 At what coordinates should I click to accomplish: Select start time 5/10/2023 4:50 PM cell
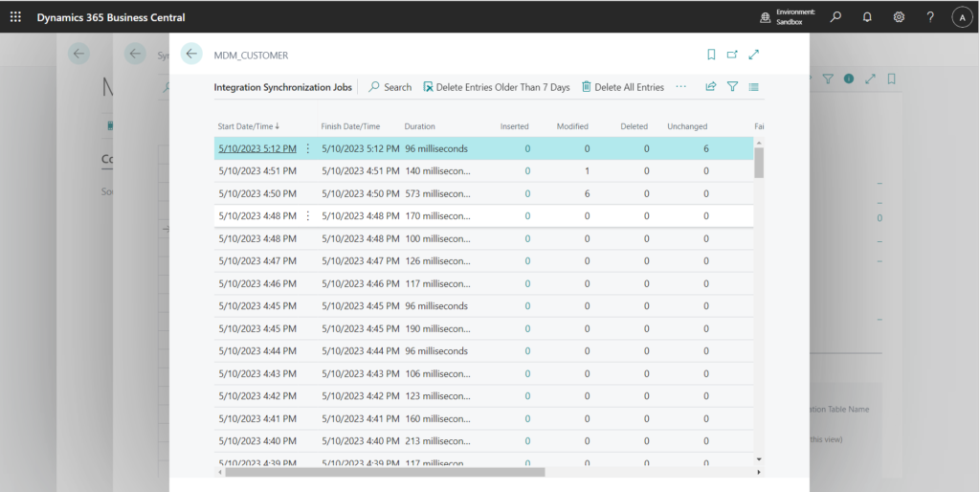tap(257, 193)
